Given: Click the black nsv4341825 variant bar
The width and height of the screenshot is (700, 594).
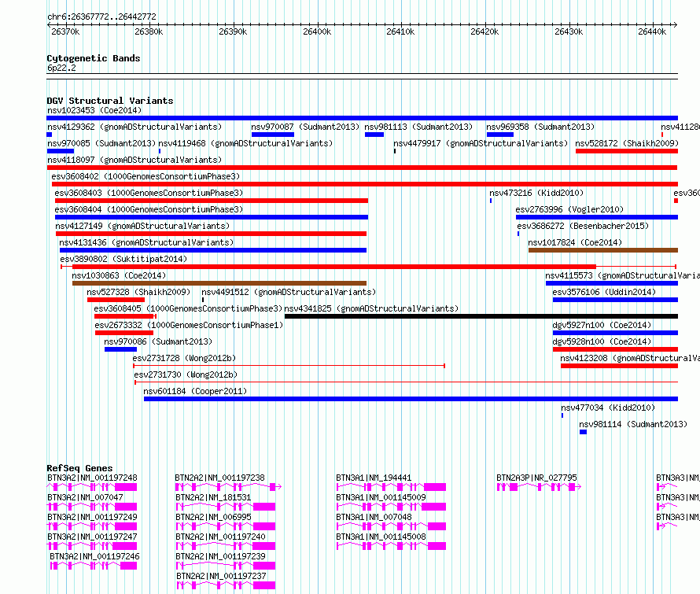Looking at the screenshot, I should (481, 316).
